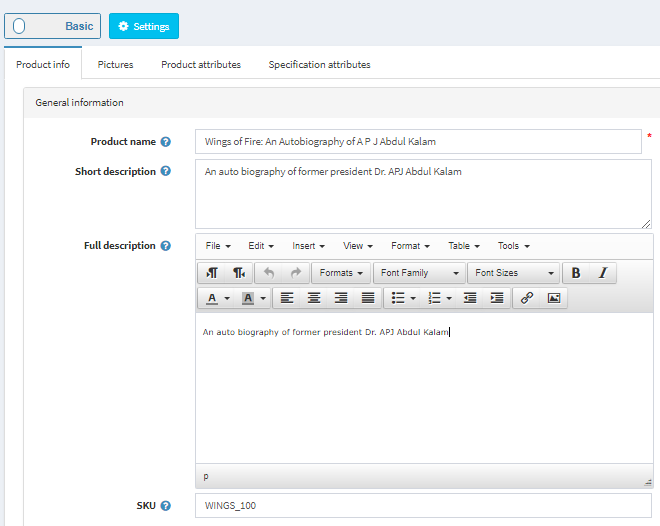This screenshot has height=526, width=660.
Task: Switch to the Pictures tab
Action: point(115,64)
